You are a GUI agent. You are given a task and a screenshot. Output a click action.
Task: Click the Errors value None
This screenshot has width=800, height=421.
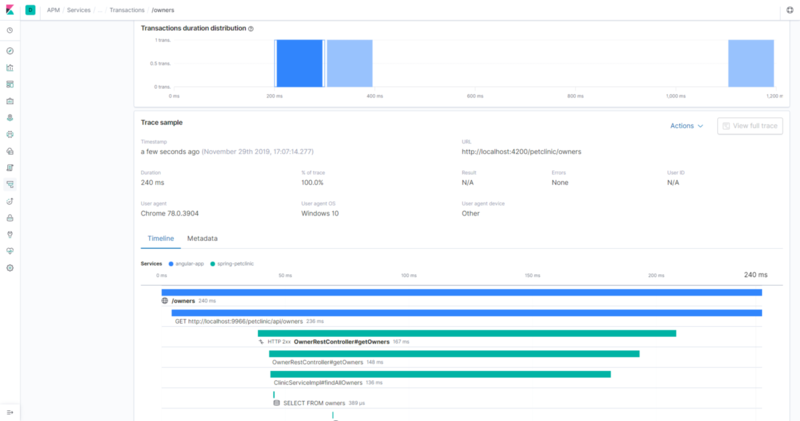(x=560, y=183)
